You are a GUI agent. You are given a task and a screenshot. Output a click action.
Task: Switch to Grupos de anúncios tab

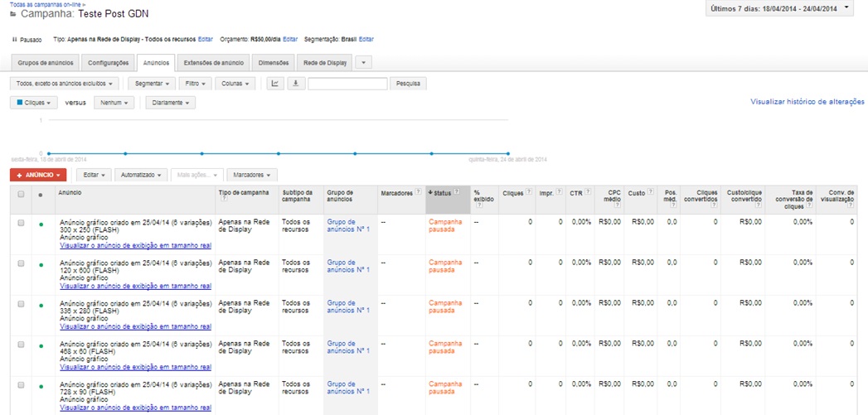(46, 63)
